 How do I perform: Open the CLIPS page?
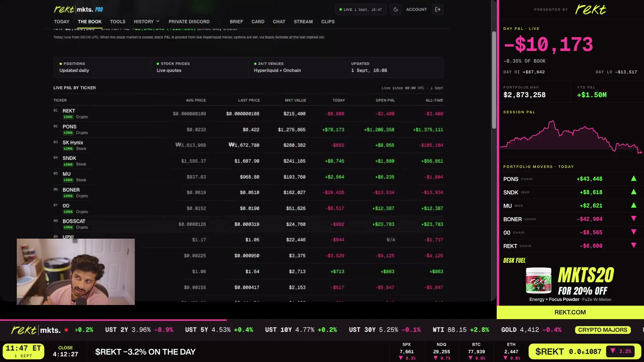point(328,21)
